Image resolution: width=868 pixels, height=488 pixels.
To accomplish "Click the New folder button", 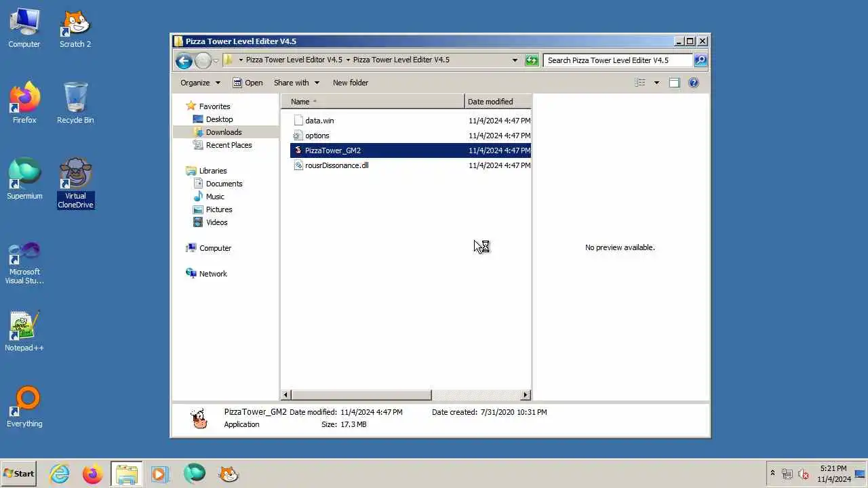I will [x=351, y=83].
